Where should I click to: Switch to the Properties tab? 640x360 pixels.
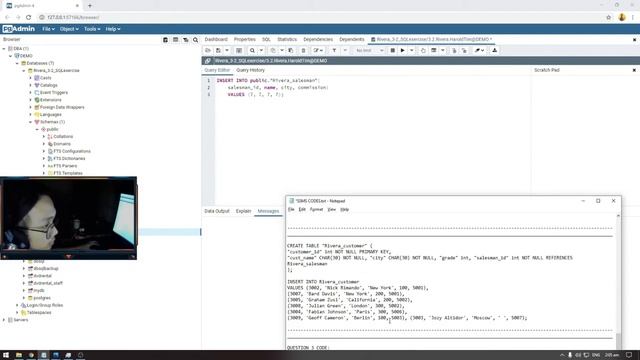click(244, 40)
